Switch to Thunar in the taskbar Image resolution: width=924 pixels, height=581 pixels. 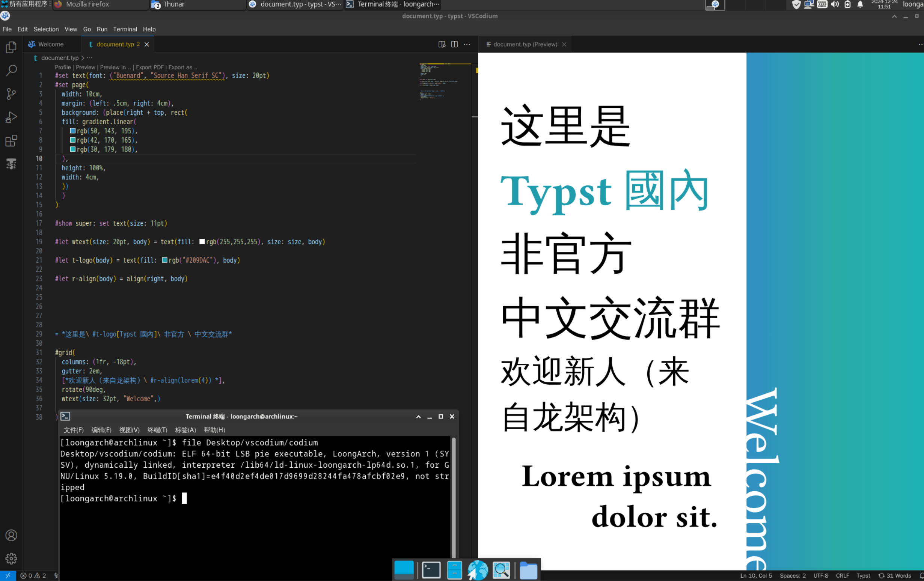[198, 5]
